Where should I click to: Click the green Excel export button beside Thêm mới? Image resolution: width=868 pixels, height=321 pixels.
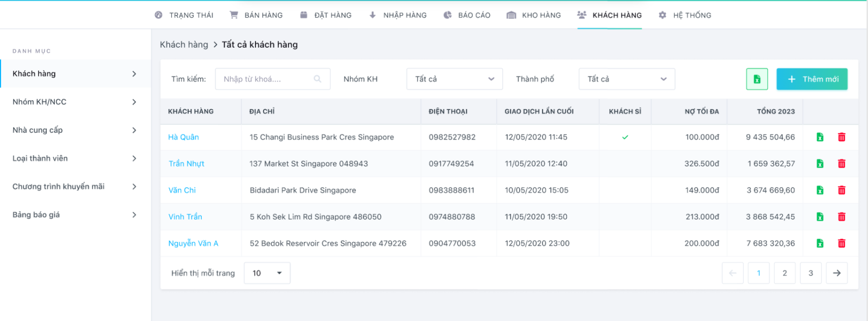(x=757, y=79)
